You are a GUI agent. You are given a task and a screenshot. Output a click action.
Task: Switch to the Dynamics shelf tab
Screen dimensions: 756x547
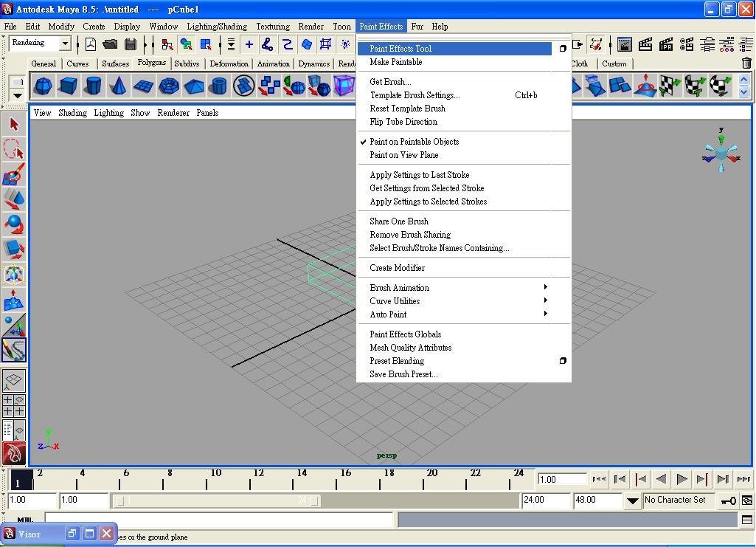pos(314,63)
